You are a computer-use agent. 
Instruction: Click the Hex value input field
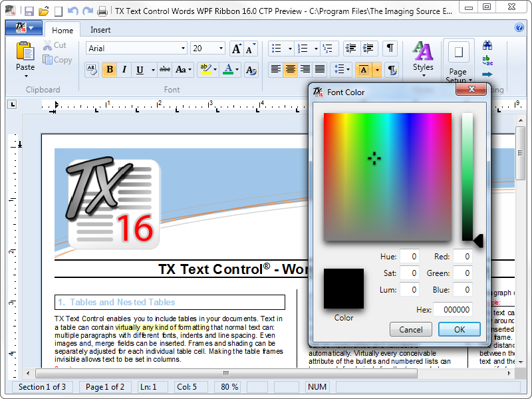453,309
